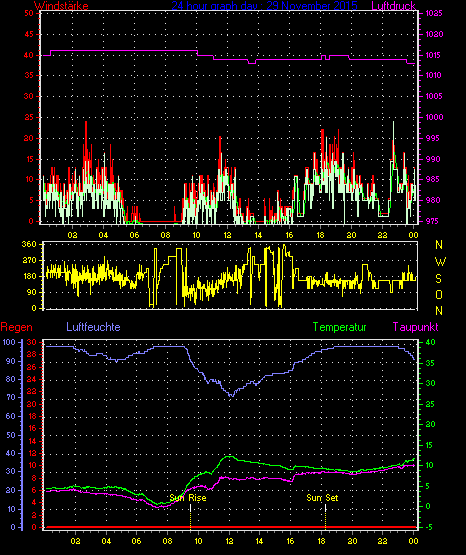Click the red Windstärke legend label

61,6
